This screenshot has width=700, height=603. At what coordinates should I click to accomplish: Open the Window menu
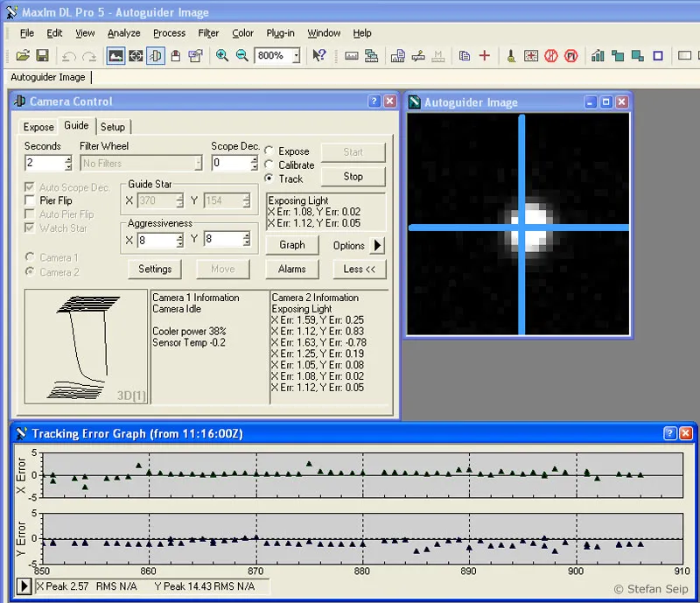pyautogui.click(x=324, y=33)
